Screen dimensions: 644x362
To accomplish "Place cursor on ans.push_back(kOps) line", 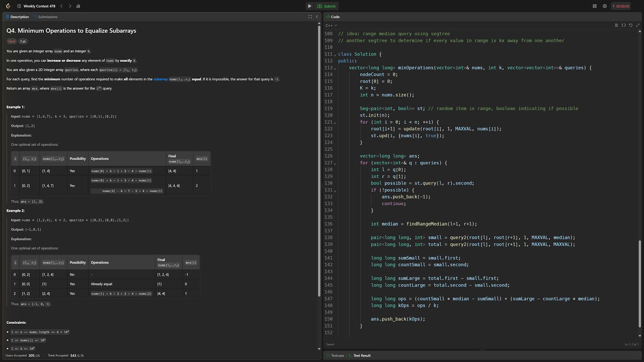I will pos(398,319).
